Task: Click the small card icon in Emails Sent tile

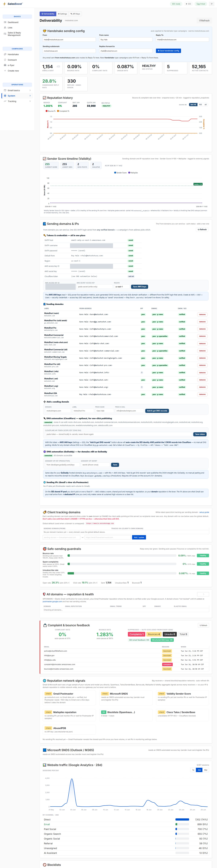Action: pos(58,67)
